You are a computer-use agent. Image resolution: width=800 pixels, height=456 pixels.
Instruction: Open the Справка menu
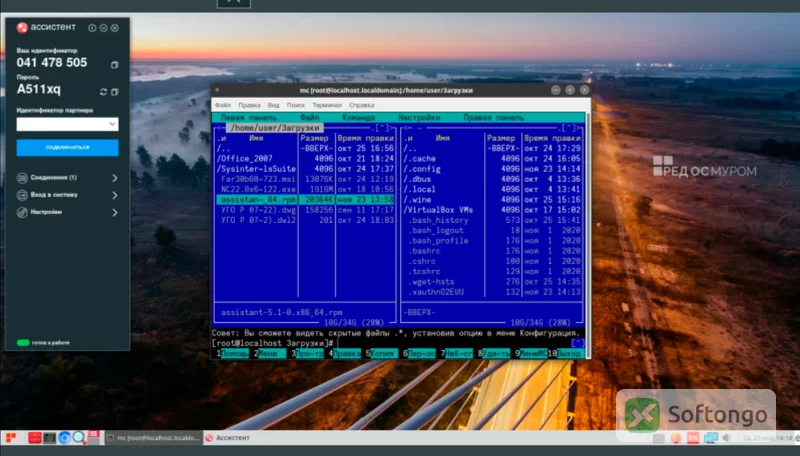coord(362,105)
